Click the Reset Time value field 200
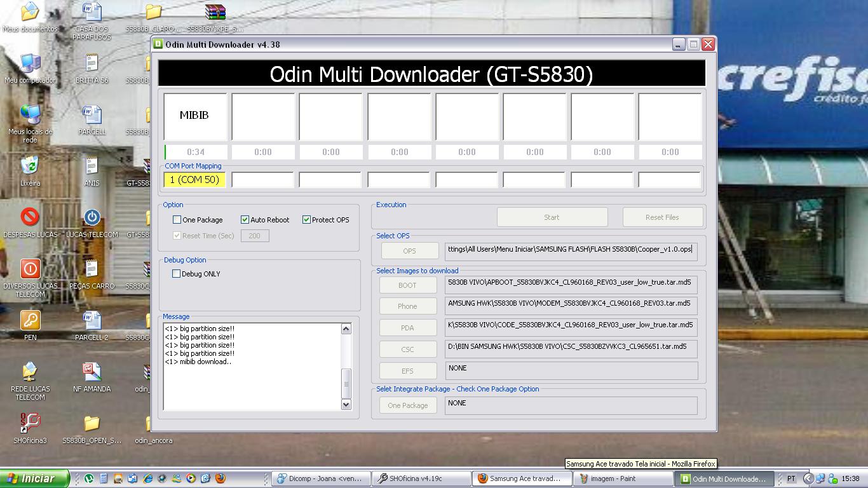 [255, 236]
